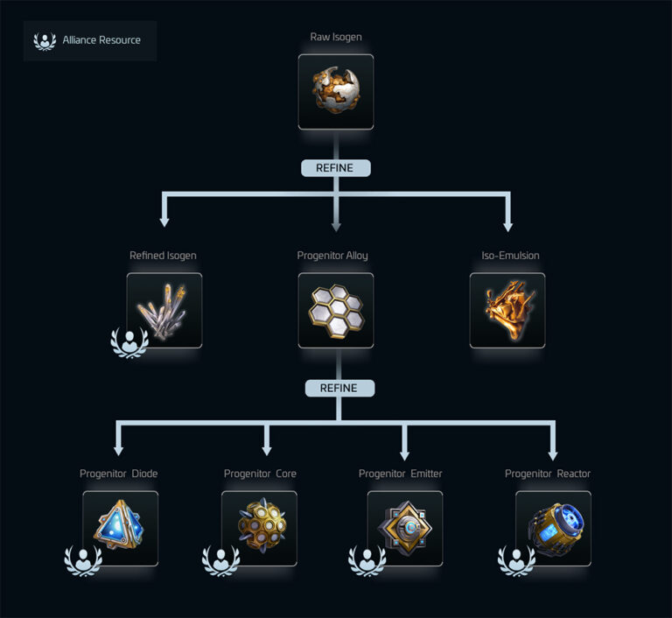Click the laurel icon in Alliance Resource legend
The image size is (672, 618).
[x=45, y=41]
